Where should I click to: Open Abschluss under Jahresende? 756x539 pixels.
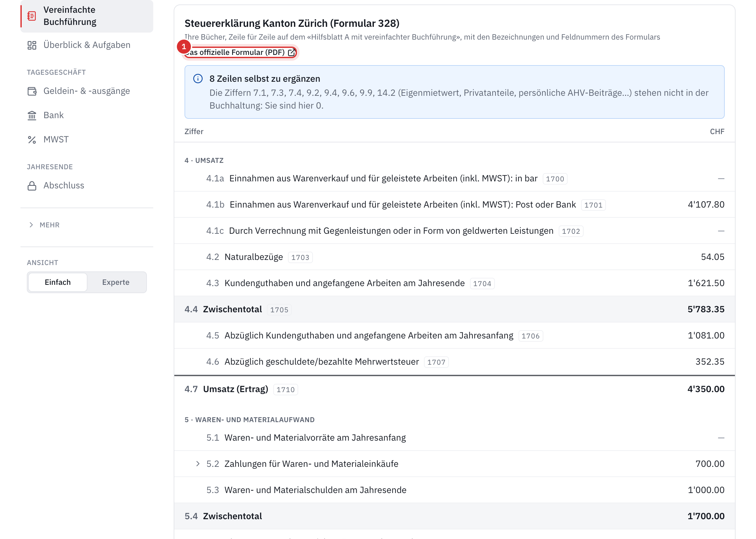[x=87, y=186]
